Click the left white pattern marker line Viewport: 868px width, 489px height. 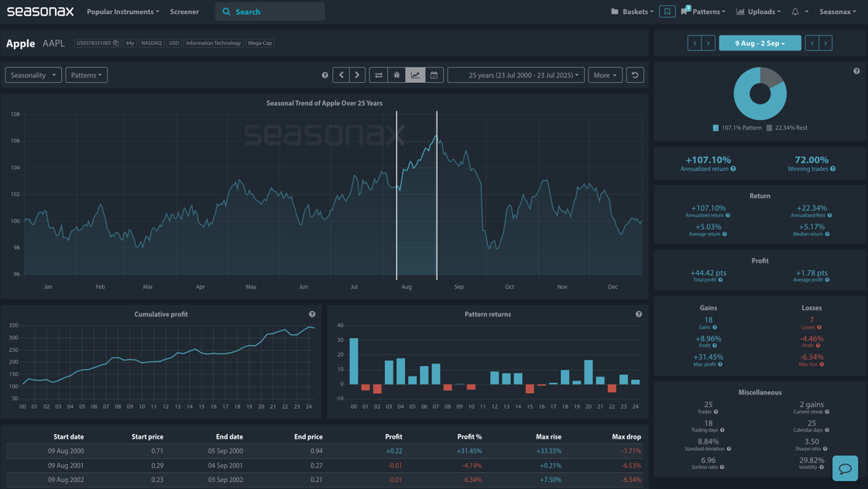coord(396,195)
